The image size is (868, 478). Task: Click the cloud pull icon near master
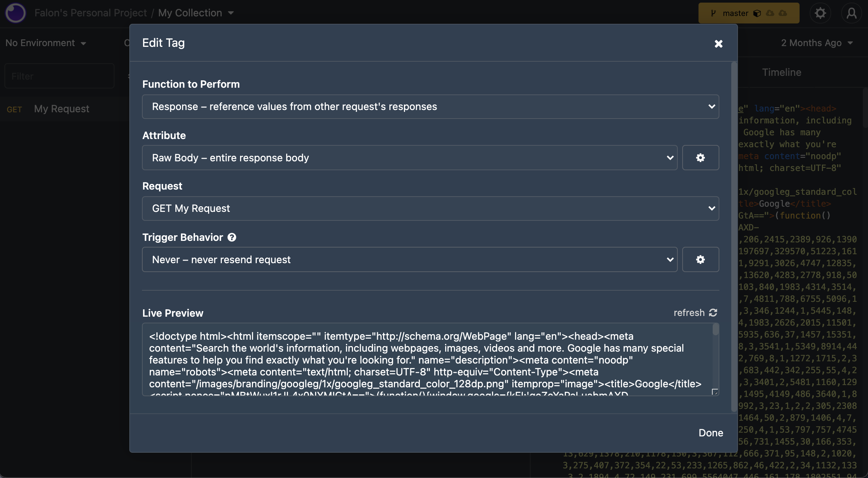pos(770,13)
